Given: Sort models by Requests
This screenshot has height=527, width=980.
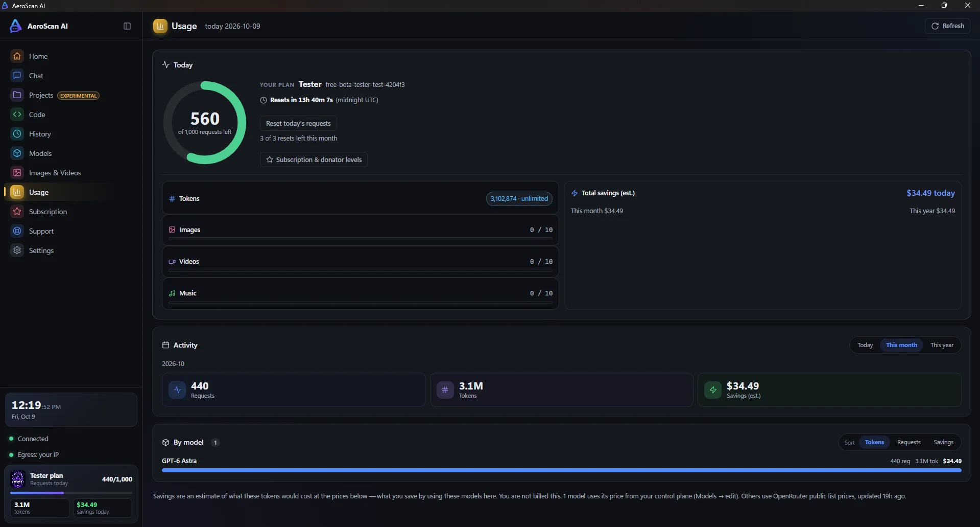Looking at the screenshot, I should click(909, 442).
